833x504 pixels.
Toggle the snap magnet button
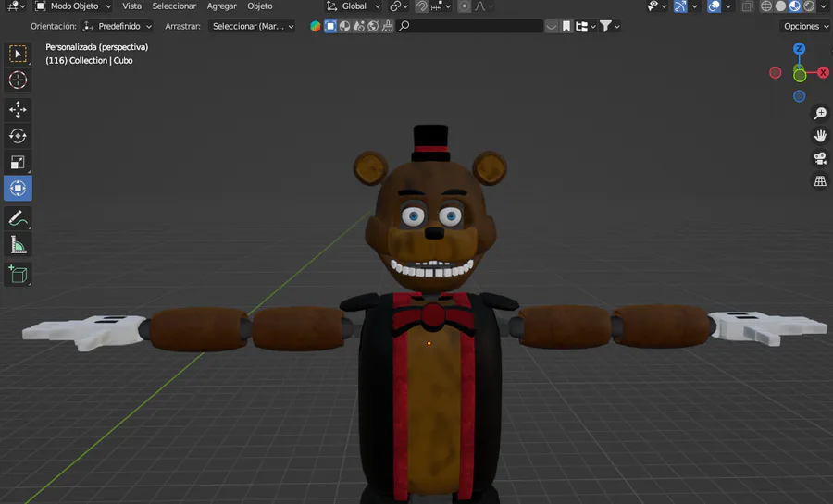(421, 6)
